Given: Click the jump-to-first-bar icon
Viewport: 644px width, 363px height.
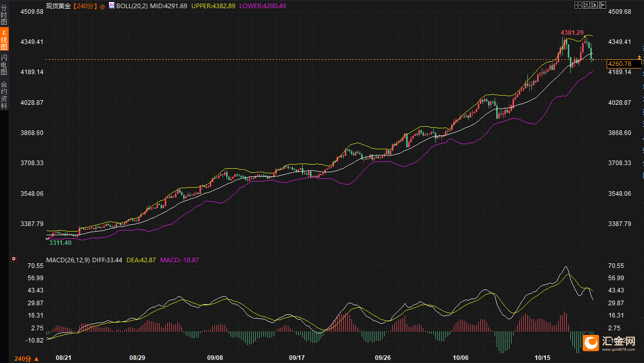Looking at the screenshot, I should click(x=586, y=5).
